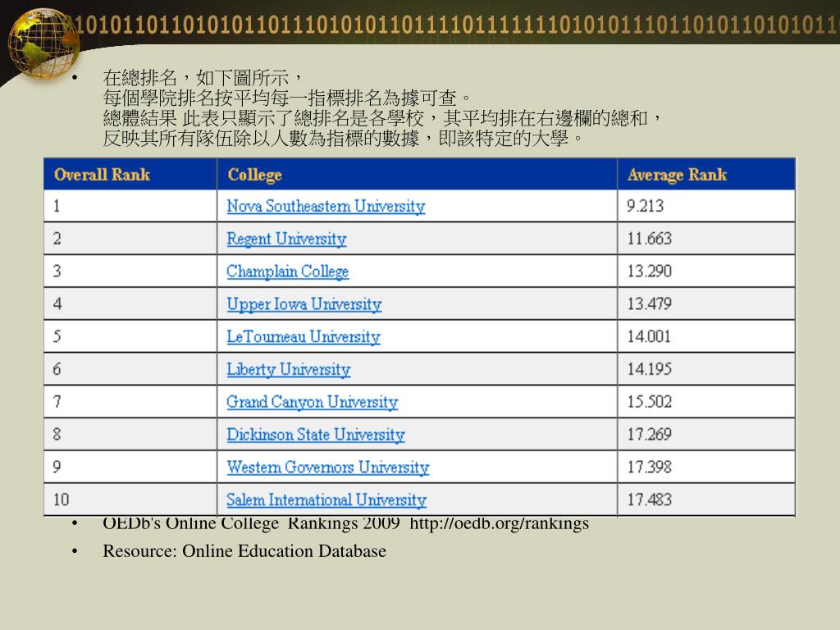Visit the Salem International University link
This screenshot has height=630, width=840.
click(x=326, y=500)
